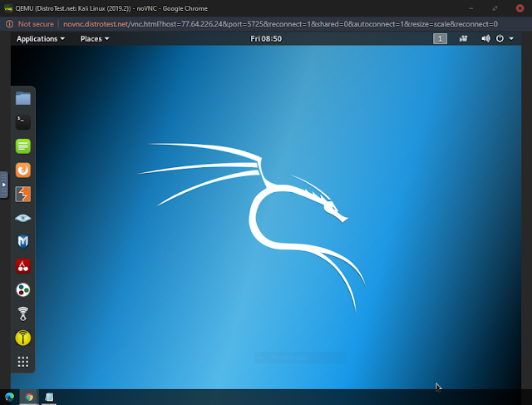Open the yellow circular dock icon
The image size is (532, 405).
click(23, 338)
